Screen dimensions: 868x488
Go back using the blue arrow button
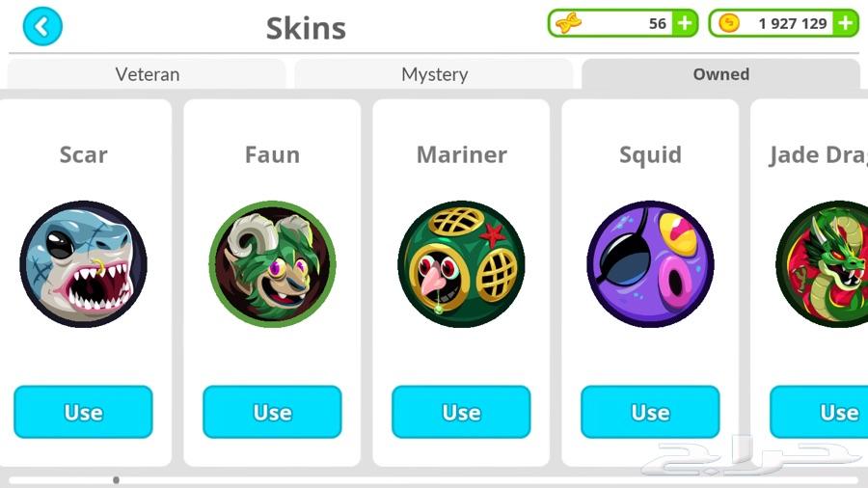42,26
